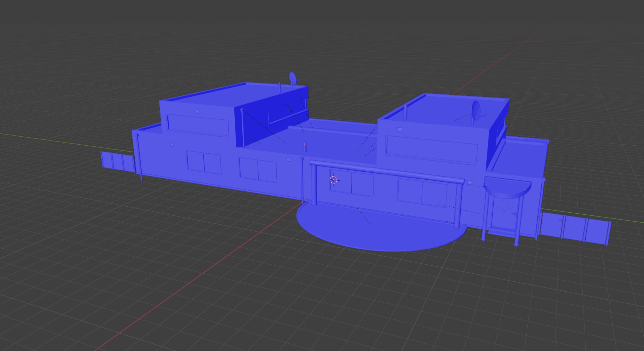
Task: Select the vent pipe on the middle roof
Action: (305, 146)
